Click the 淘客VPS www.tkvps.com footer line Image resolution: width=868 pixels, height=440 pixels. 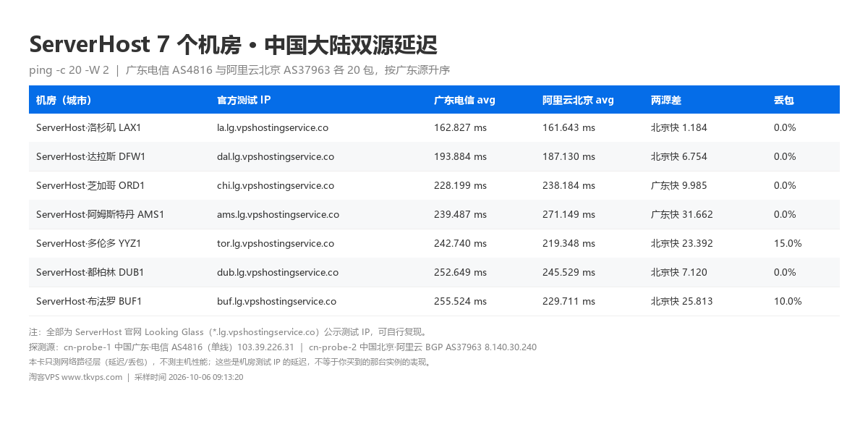pyautogui.click(x=136, y=377)
